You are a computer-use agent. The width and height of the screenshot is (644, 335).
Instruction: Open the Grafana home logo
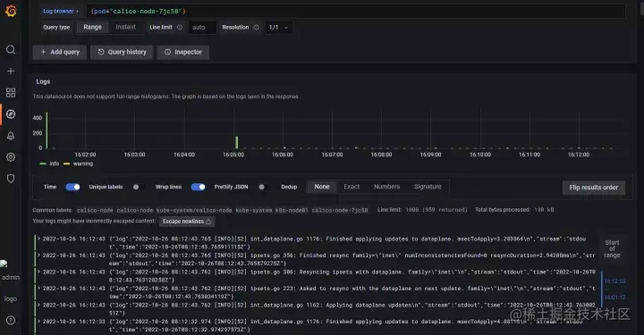tap(11, 11)
